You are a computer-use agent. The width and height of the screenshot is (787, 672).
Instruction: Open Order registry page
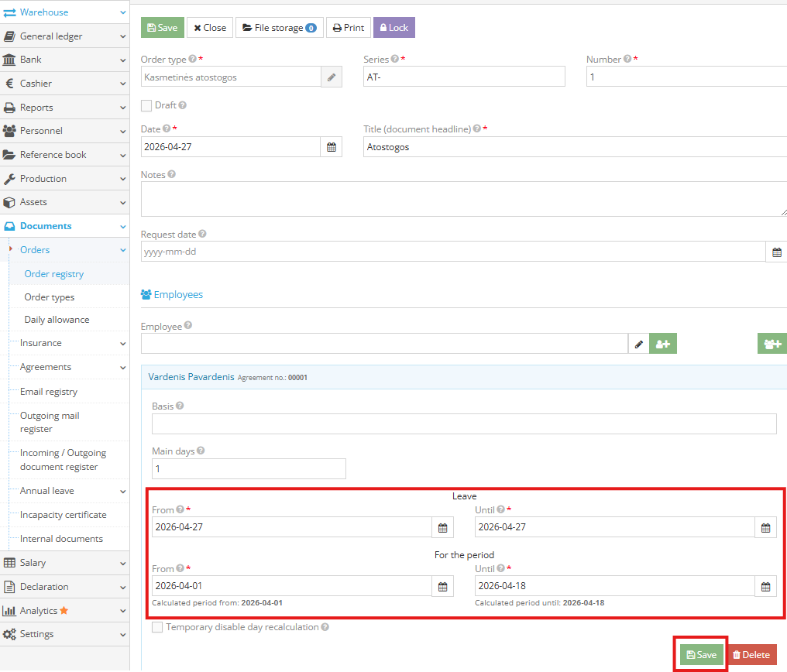[54, 274]
